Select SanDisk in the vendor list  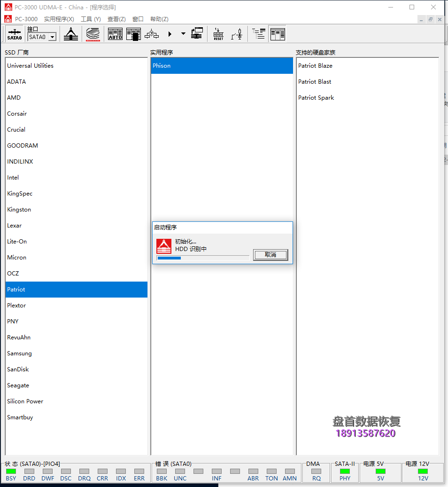pos(77,369)
